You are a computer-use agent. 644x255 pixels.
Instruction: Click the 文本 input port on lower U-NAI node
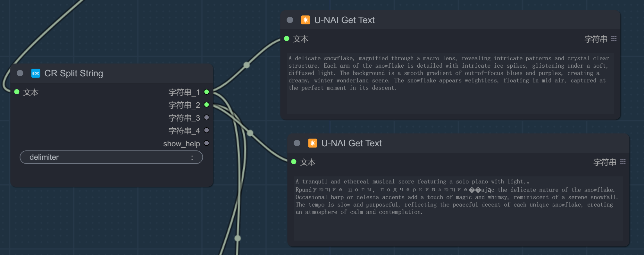pos(294,162)
